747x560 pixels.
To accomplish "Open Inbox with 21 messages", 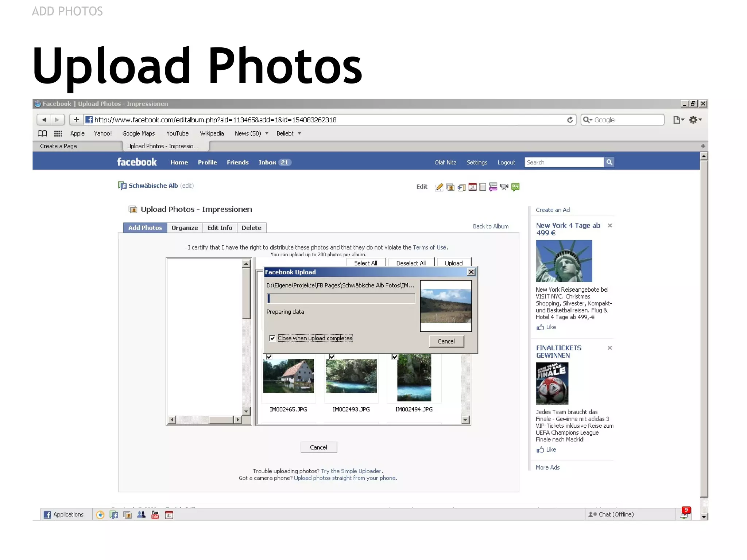I will 275,162.
